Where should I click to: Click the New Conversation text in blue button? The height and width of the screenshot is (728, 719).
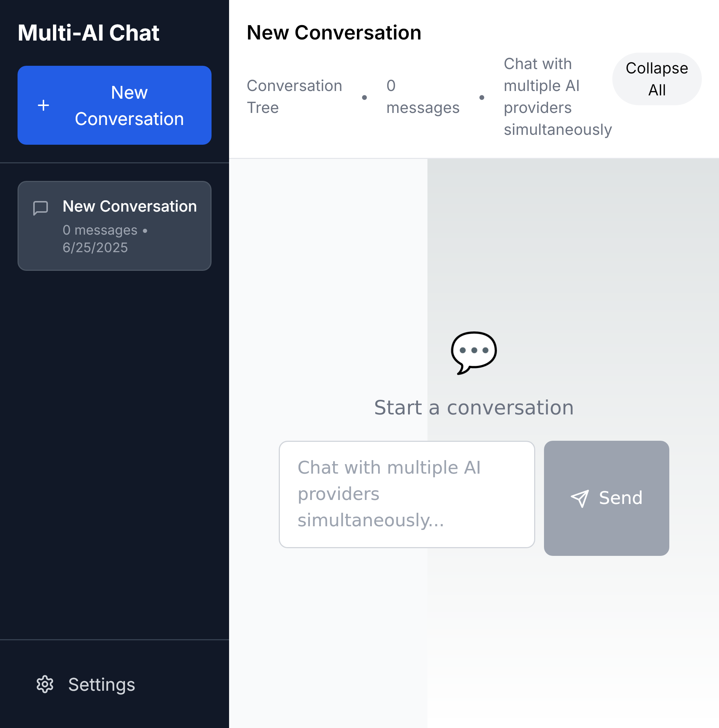click(x=129, y=106)
